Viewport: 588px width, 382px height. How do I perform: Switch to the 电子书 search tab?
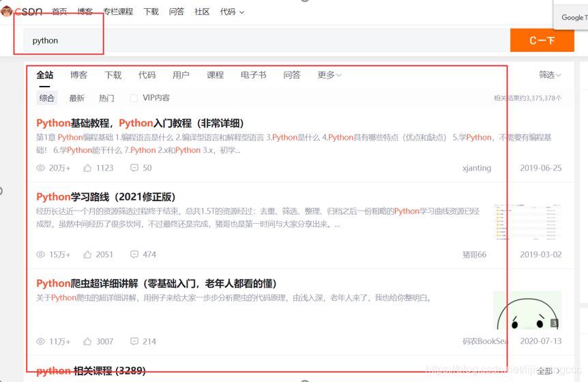[253, 75]
